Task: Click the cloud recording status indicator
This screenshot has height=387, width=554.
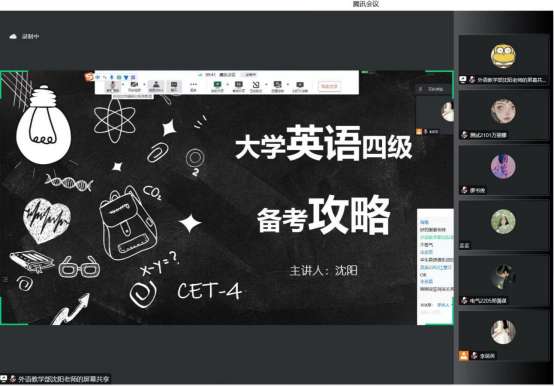Action: point(24,36)
